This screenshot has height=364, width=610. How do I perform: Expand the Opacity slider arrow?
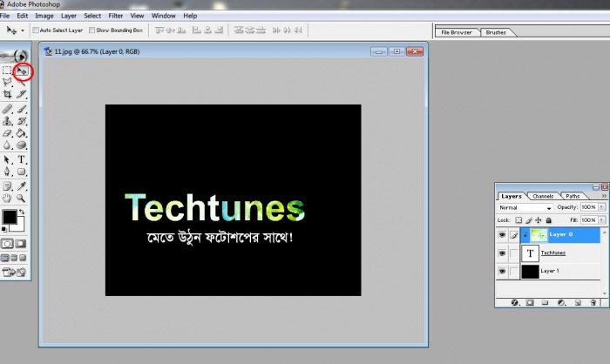tap(601, 208)
